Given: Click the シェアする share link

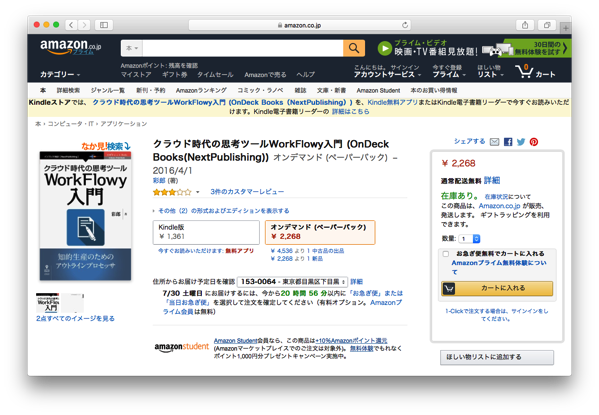Looking at the screenshot, I should [x=469, y=141].
